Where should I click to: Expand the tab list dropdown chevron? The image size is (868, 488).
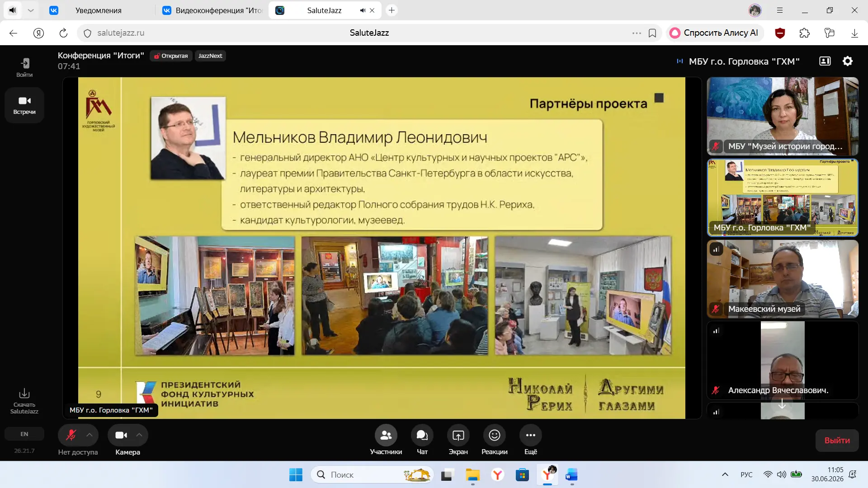pos(31,10)
